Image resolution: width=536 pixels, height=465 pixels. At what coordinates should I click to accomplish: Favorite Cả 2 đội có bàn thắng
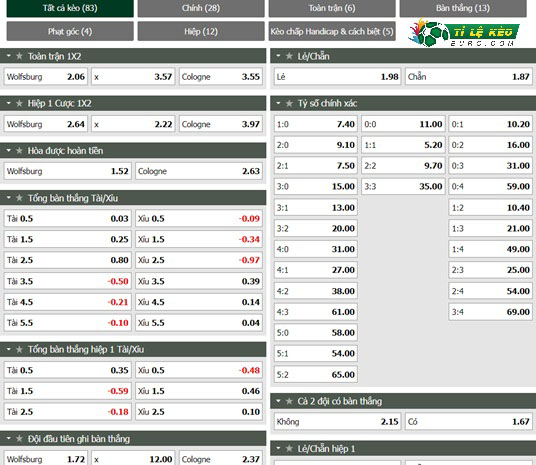[289, 401]
